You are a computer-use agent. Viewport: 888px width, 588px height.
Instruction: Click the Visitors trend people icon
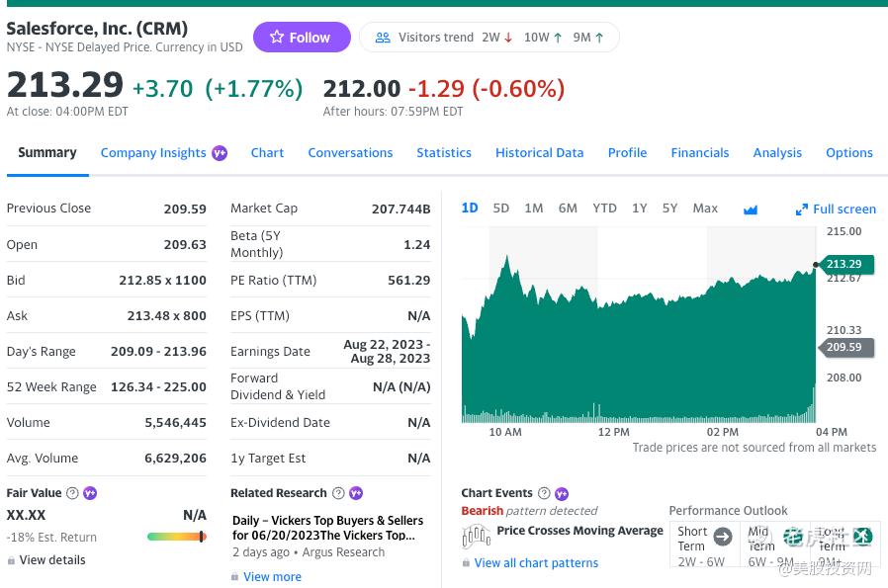[x=383, y=38]
